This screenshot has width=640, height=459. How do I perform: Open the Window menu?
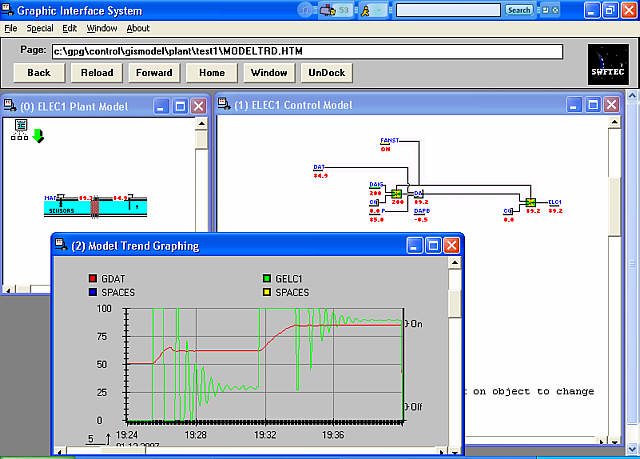(x=101, y=28)
